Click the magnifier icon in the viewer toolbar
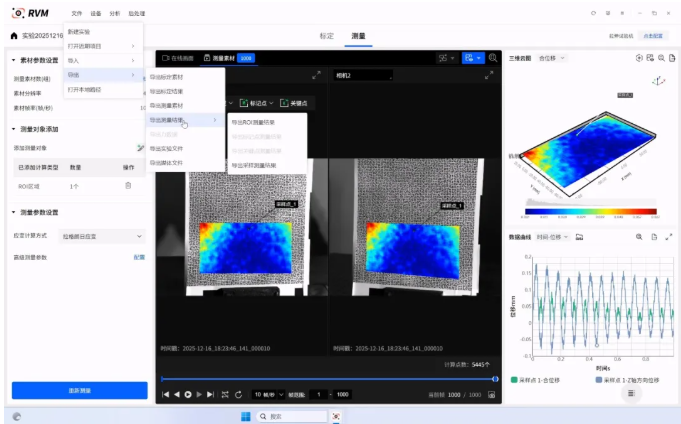This screenshot has width=681, height=424. tap(493, 58)
